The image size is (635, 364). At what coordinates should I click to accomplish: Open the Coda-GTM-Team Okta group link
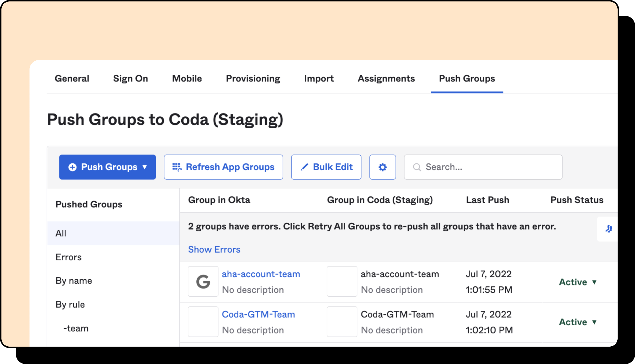tap(258, 314)
